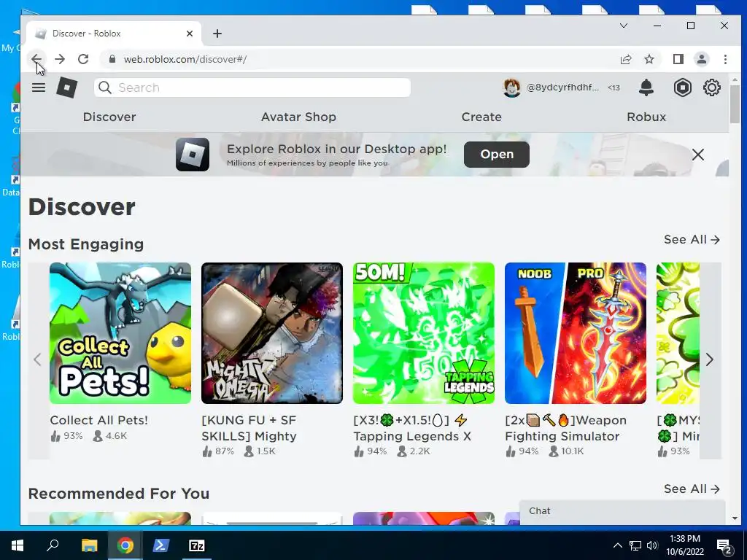Open the Windows Start menu
Viewport: 747px width, 560px height.
(18, 545)
